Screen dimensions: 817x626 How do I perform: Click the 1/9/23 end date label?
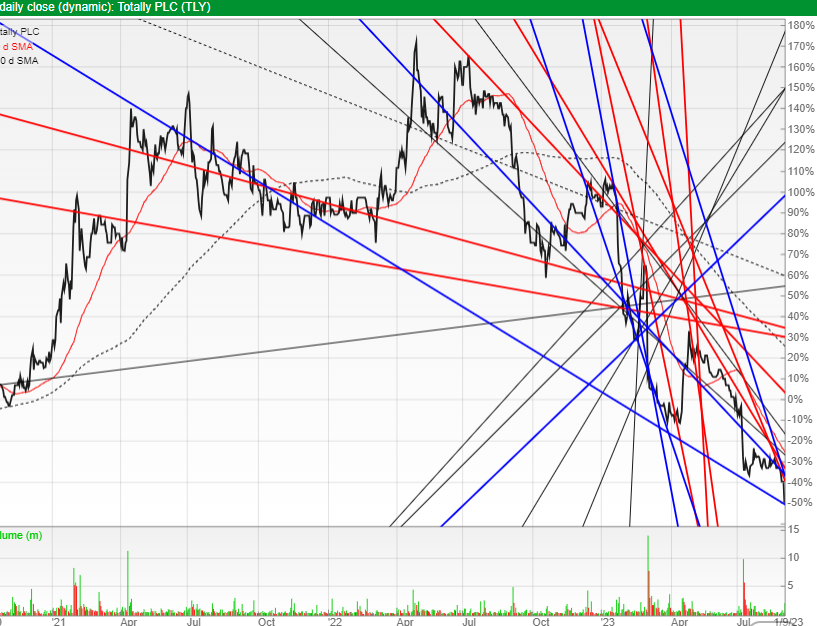coord(789,622)
